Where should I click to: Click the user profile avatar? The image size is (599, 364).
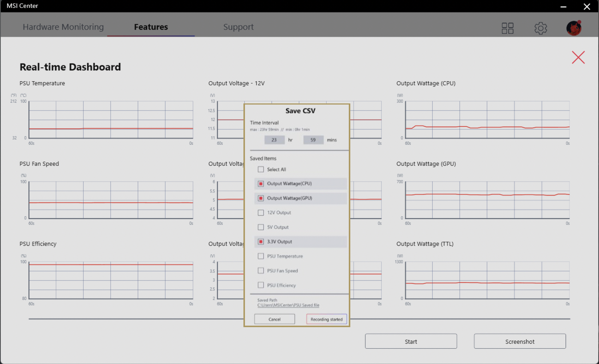point(573,28)
